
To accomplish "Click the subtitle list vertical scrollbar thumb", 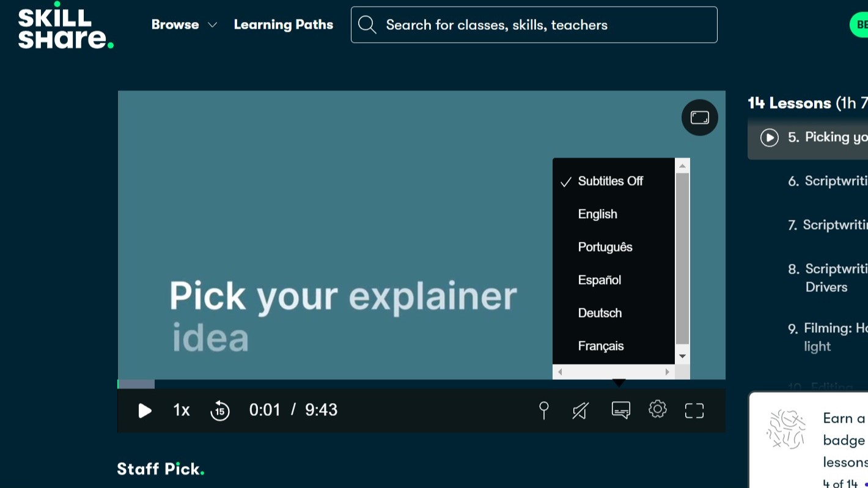I will tap(683, 259).
